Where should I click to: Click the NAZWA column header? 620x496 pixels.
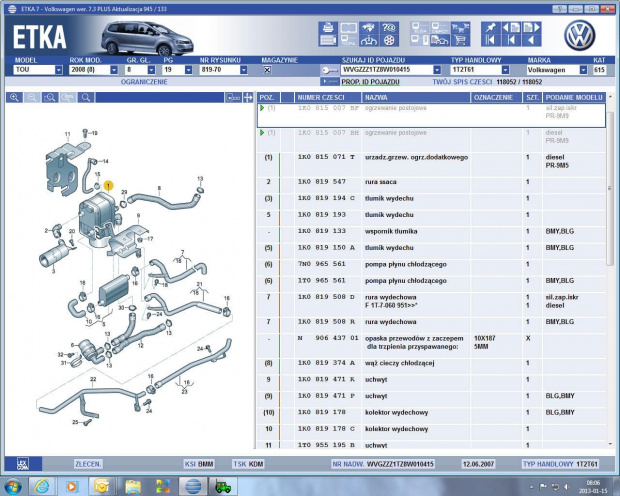click(x=416, y=97)
